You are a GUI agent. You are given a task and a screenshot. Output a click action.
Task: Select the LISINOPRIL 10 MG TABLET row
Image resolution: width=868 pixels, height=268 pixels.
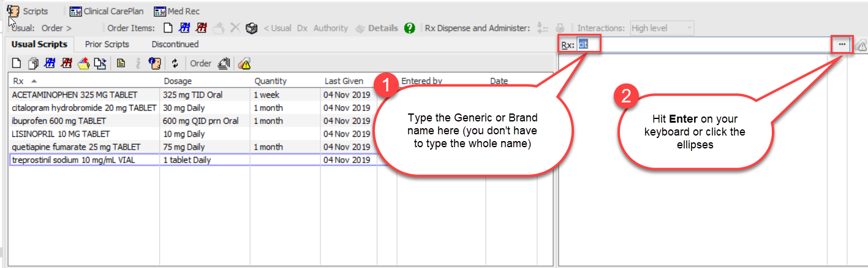[61, 134]
